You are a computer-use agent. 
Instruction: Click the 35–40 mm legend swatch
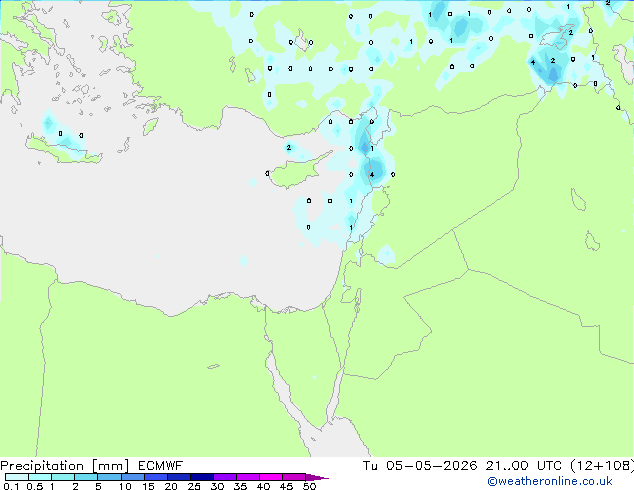(248, 477)
